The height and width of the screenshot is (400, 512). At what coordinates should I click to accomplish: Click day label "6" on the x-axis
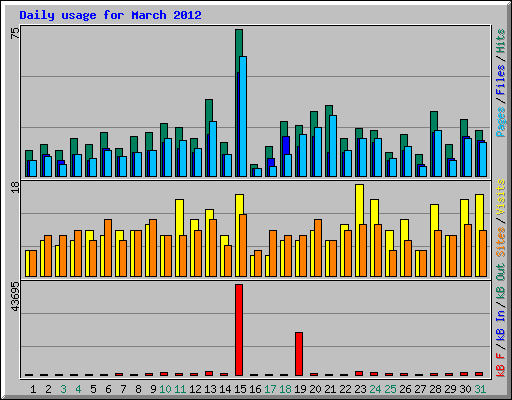point(108,389)
